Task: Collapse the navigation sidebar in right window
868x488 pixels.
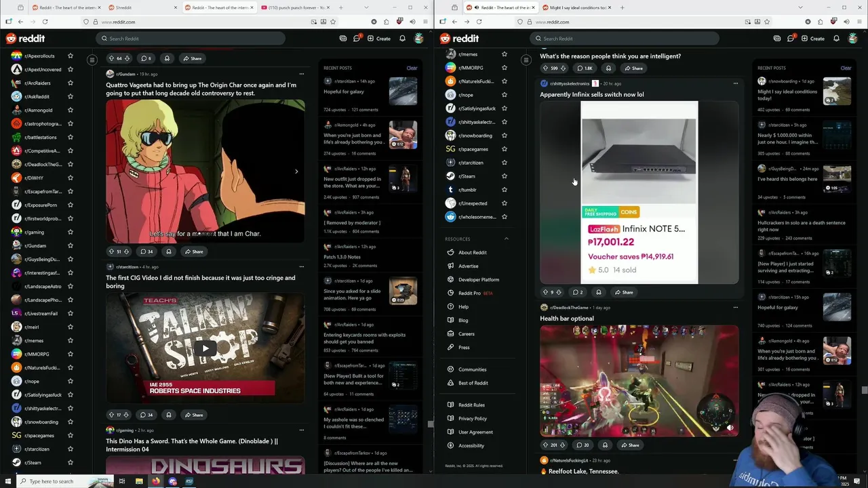Action: (x=526, y=60)
